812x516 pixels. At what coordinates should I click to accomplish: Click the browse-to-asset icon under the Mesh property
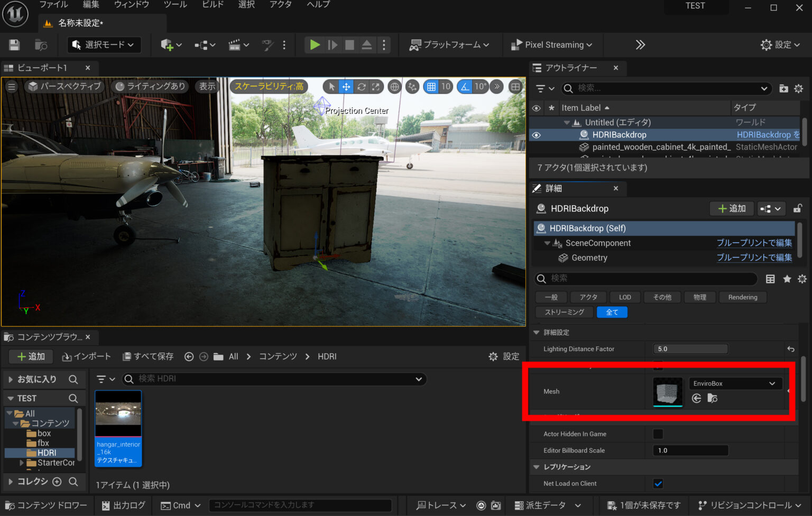(712, 399)
